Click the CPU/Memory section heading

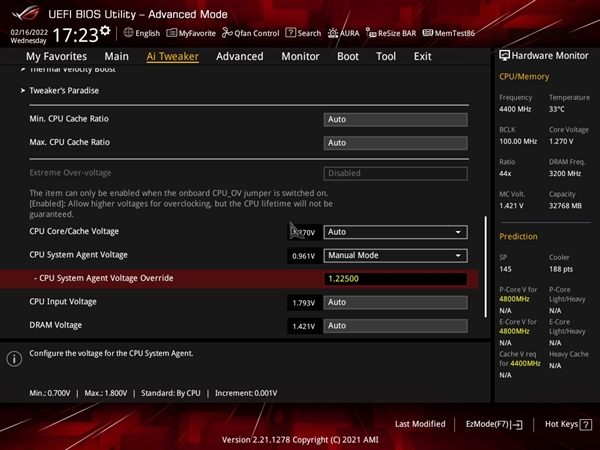[524, 77]
